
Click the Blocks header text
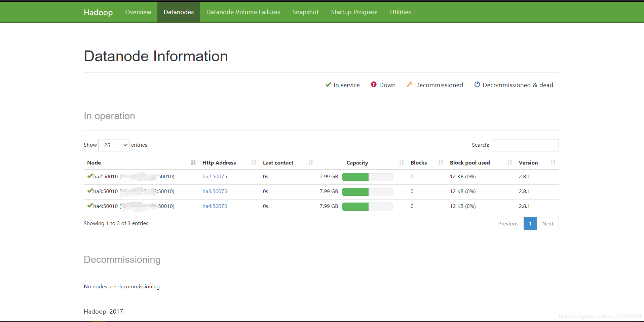pos(419,163)
